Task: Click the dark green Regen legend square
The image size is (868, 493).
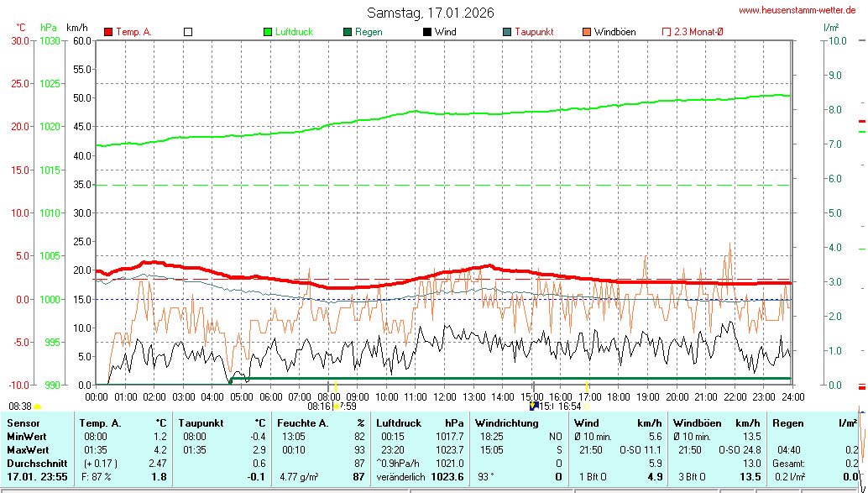Action: click(348, 32)
